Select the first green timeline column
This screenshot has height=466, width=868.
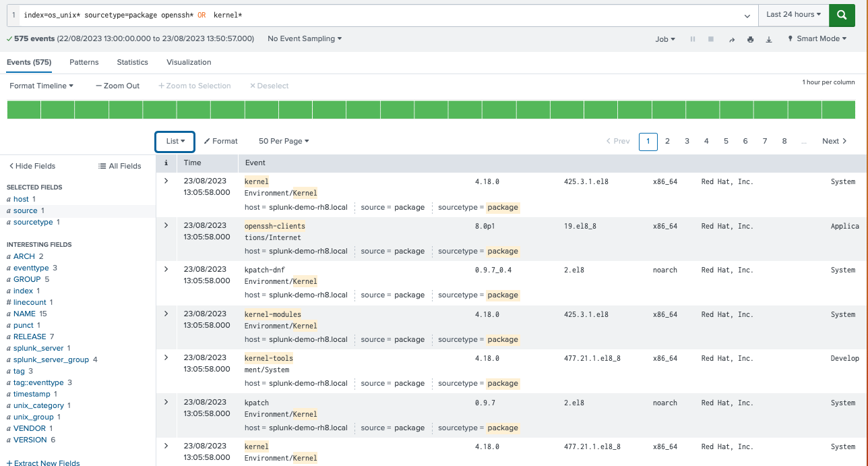(x=24, y=109)
